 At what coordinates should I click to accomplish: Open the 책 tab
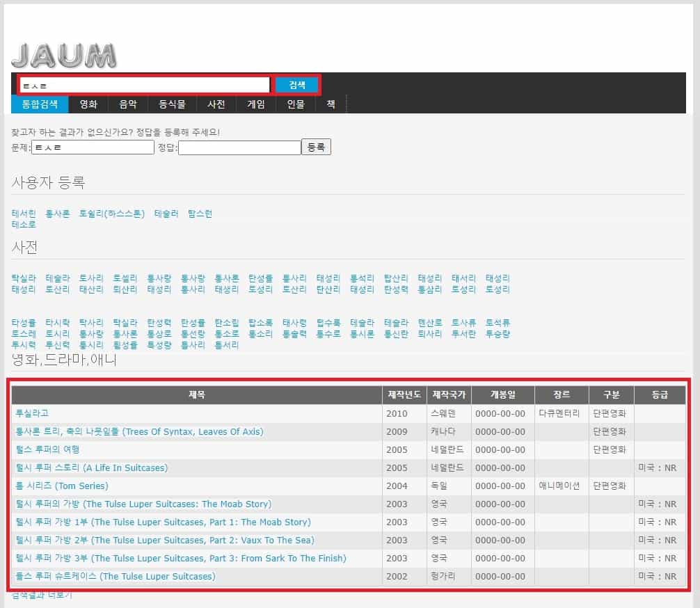pyautogui.click(x=331, y=104)
